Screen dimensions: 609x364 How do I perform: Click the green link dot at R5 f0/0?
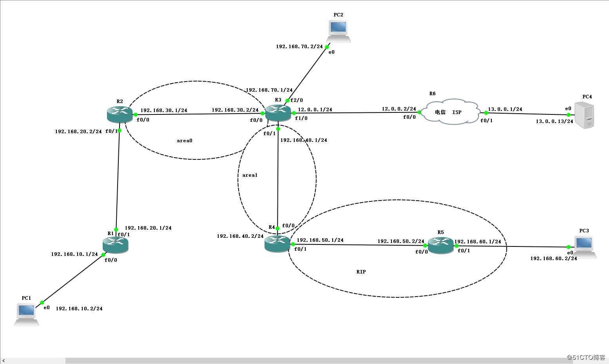point(425,246)
